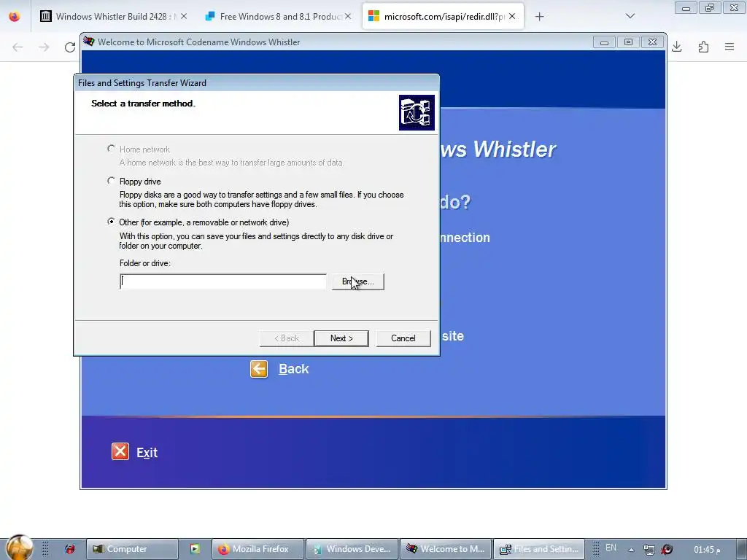
Task: Open the Start orb button
Action: click(x=19, y=548)
